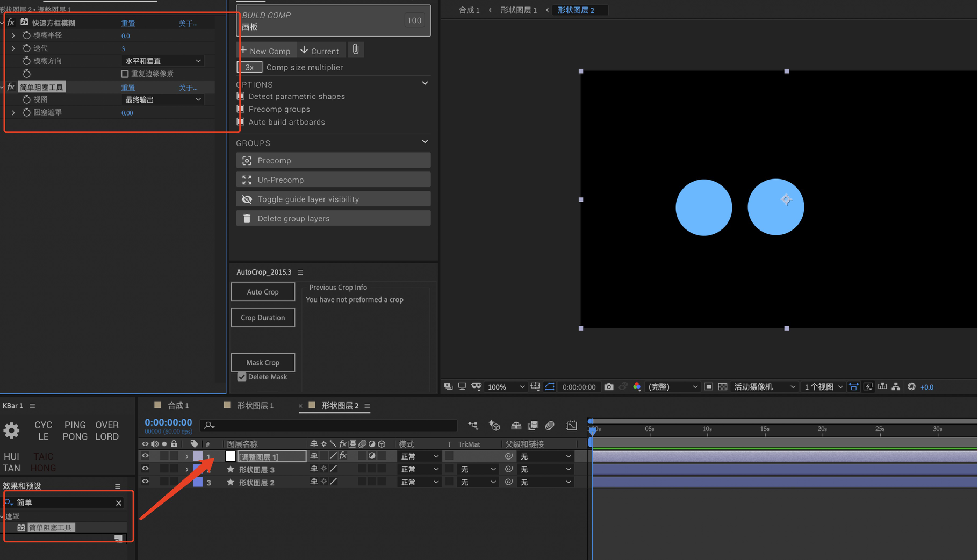Open the 效果和预设 panel menu
The width and height of the screenshot is (978, 560).
[118, 486]
